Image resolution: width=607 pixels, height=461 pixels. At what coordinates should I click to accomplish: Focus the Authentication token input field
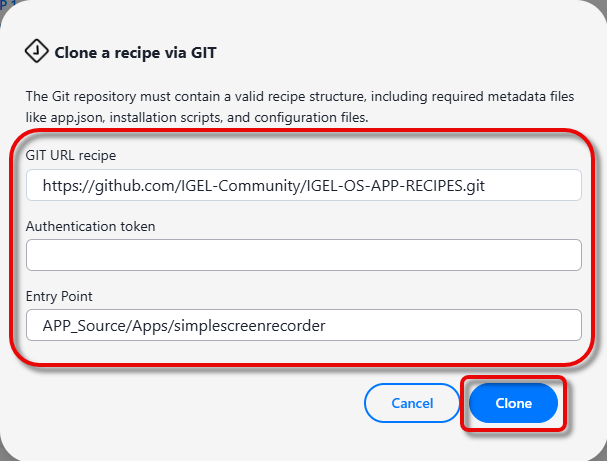[304, 255]
